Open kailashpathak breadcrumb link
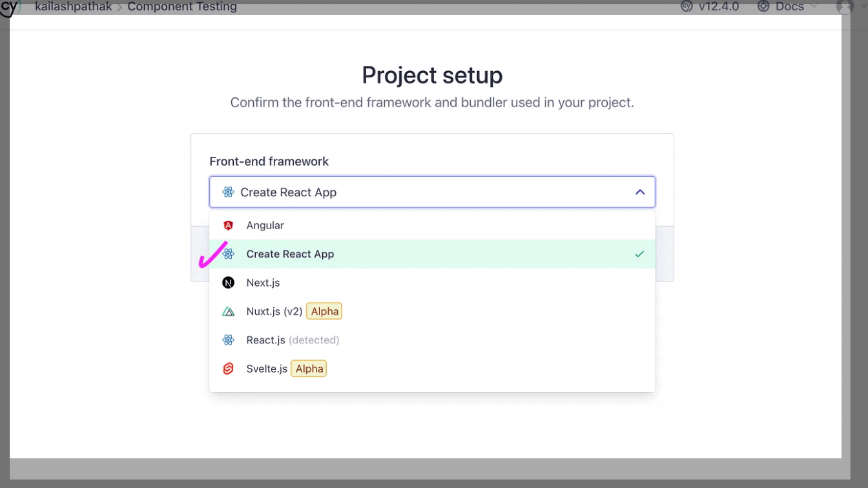 point(73,6)
